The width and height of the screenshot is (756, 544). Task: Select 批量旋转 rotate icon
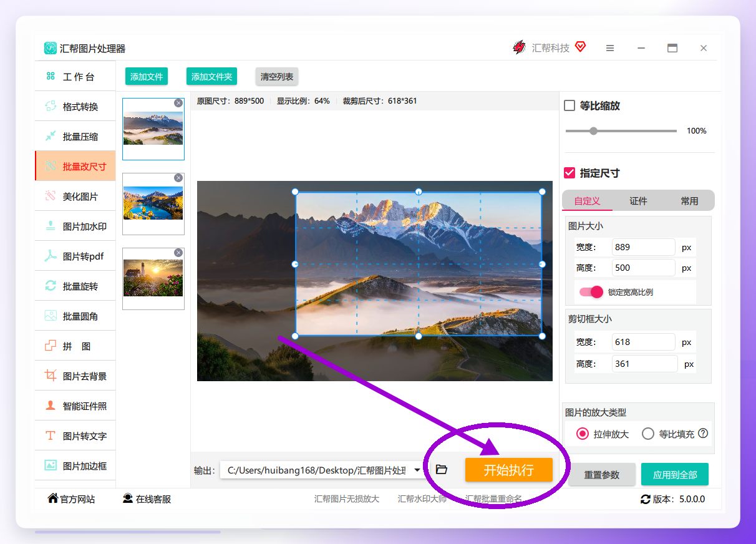51,286
